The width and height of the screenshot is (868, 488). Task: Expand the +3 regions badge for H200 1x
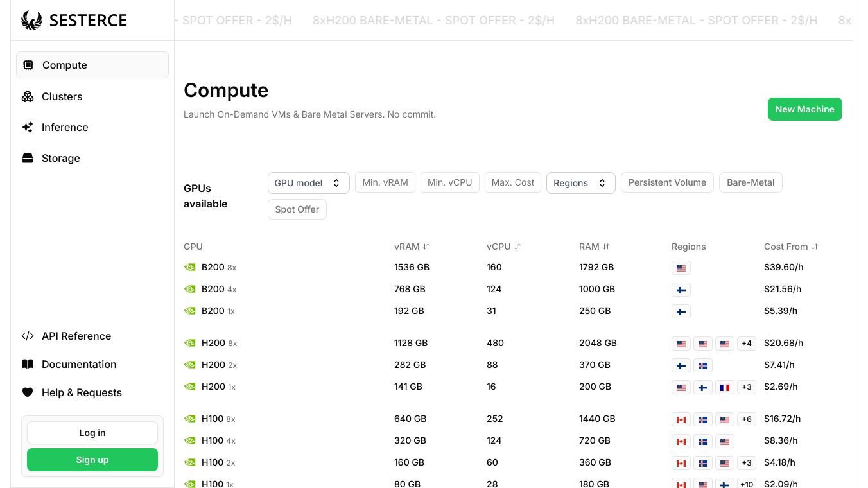click(x=747, y=387)
